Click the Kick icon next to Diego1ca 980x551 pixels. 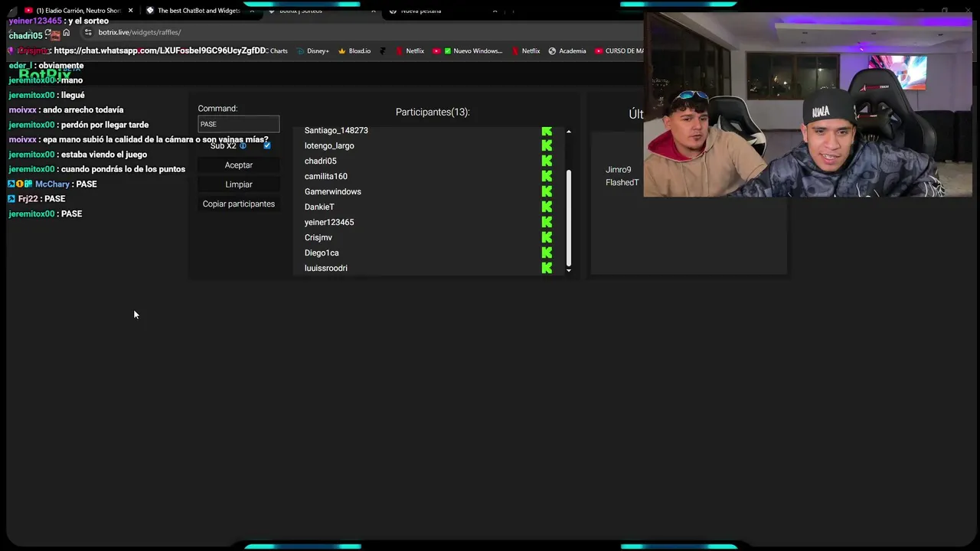pyautogui.click(x=547, y=253)
